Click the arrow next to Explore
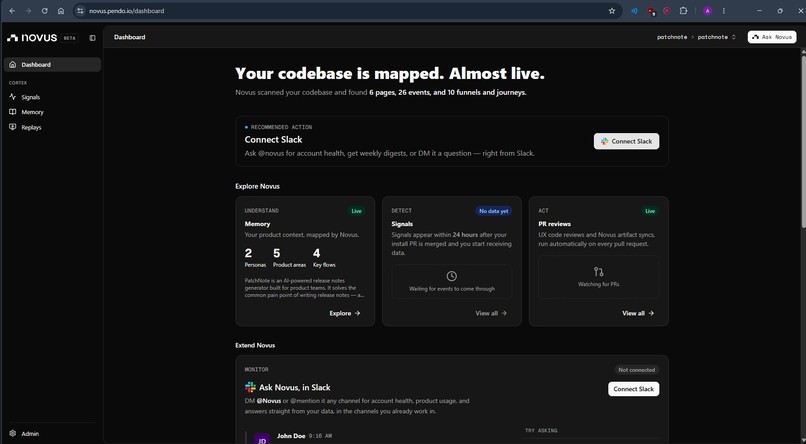Viewport: 806px width, 444px height. pyautogui.click(x=357, y=313)
